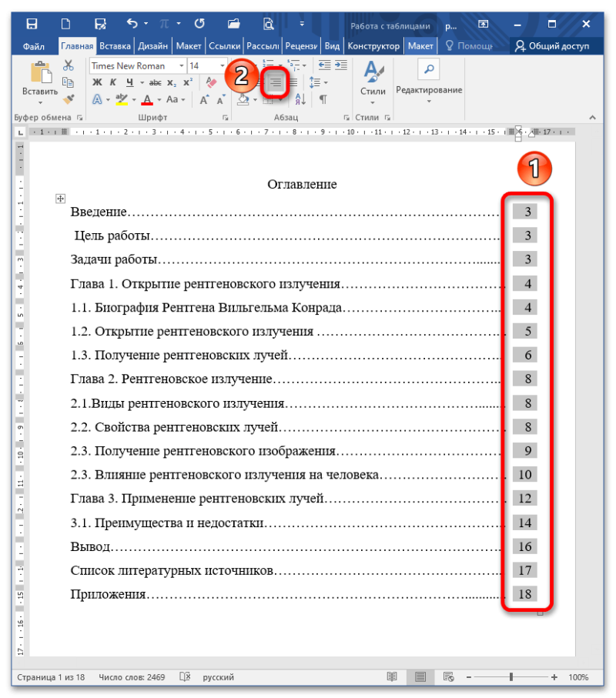The height and width of the screenshot is (698, 616).
Task: Open Print Preview magnifier-page icon
Action: pyautogui.click(x=268, y=24)
